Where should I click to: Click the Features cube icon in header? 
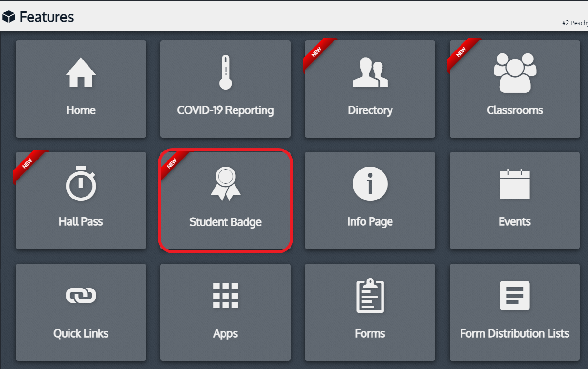[x=9, y=17]
